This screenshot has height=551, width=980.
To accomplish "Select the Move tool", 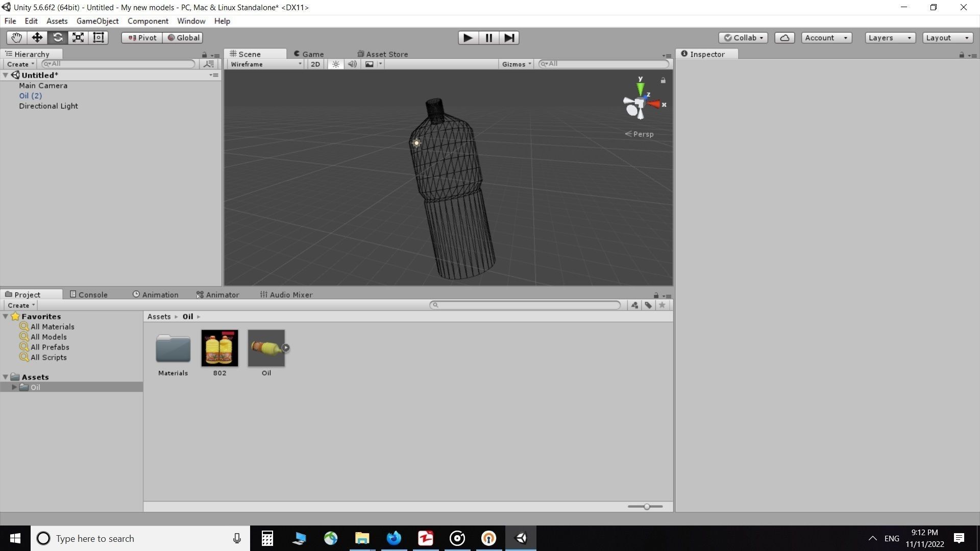I will [x=37, y=37].
